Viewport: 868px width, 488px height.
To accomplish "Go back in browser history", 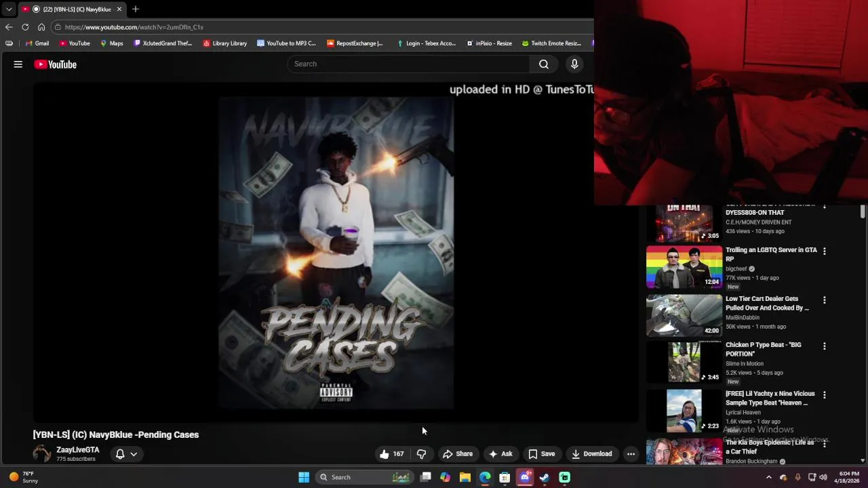I will 9,27.
